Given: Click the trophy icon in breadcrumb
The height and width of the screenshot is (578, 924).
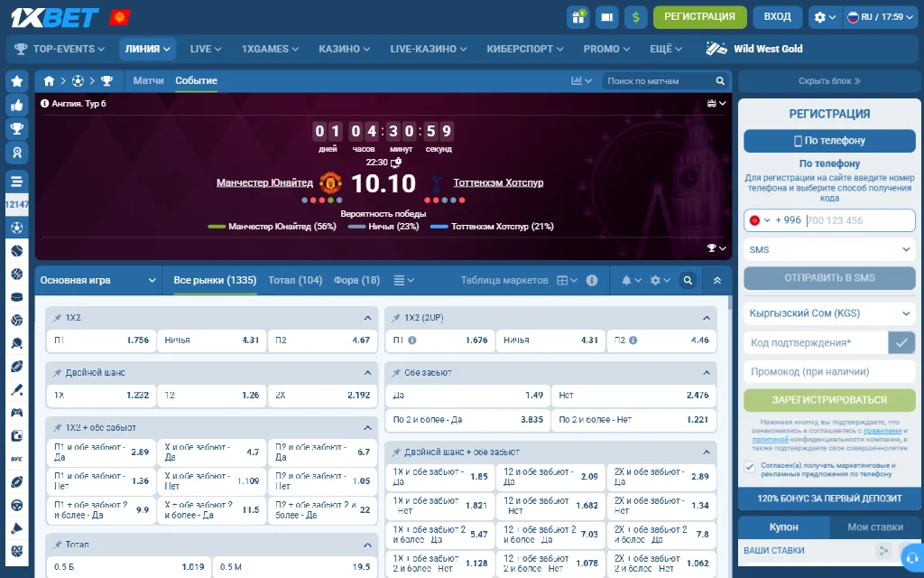Looking at the screenshot, I should 106,80.
